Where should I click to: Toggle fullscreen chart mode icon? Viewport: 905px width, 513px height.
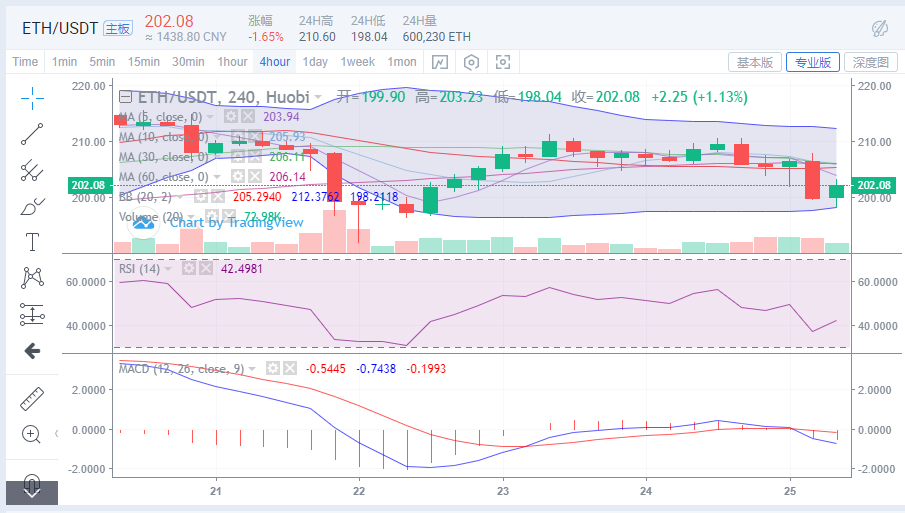503,62
